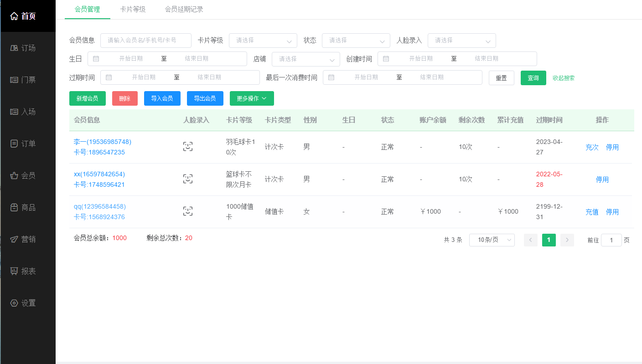Expand the 更多操作 menu

tap(251, 98)
